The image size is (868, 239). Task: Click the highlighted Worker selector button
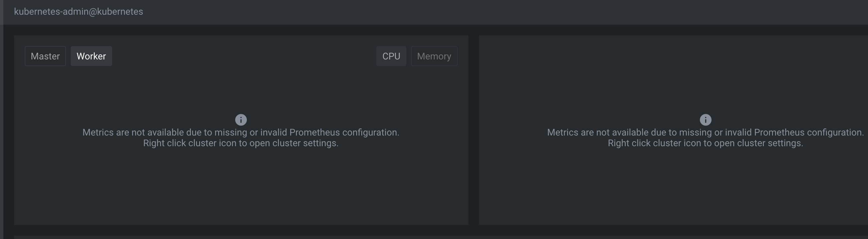click(x=91, y=56)
